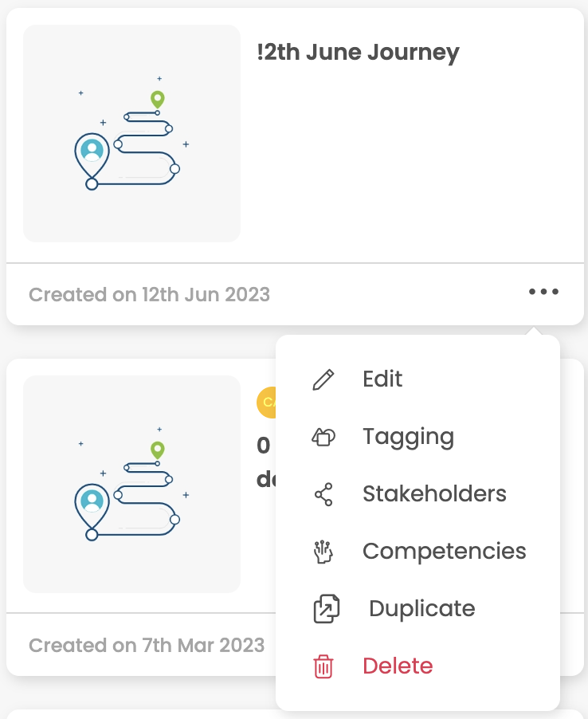The image size is (588, 719).
Task: Click the Stakeholders share icon
Action: click(x=323, y=494)
